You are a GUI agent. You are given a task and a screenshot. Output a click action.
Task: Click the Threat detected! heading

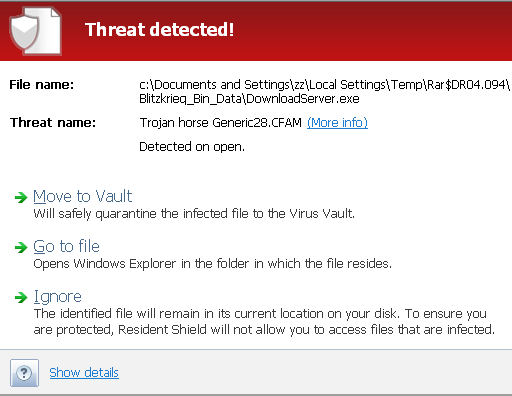tap(159, 30)
